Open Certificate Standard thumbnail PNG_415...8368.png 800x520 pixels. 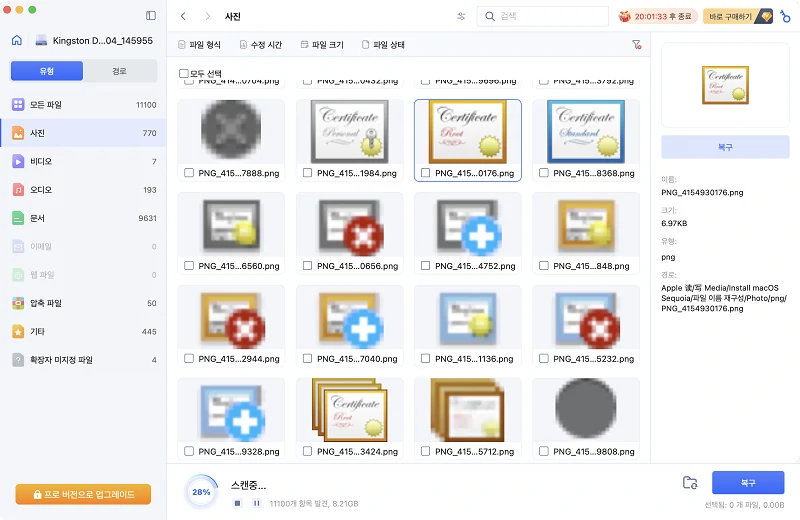tap(586, 131)
